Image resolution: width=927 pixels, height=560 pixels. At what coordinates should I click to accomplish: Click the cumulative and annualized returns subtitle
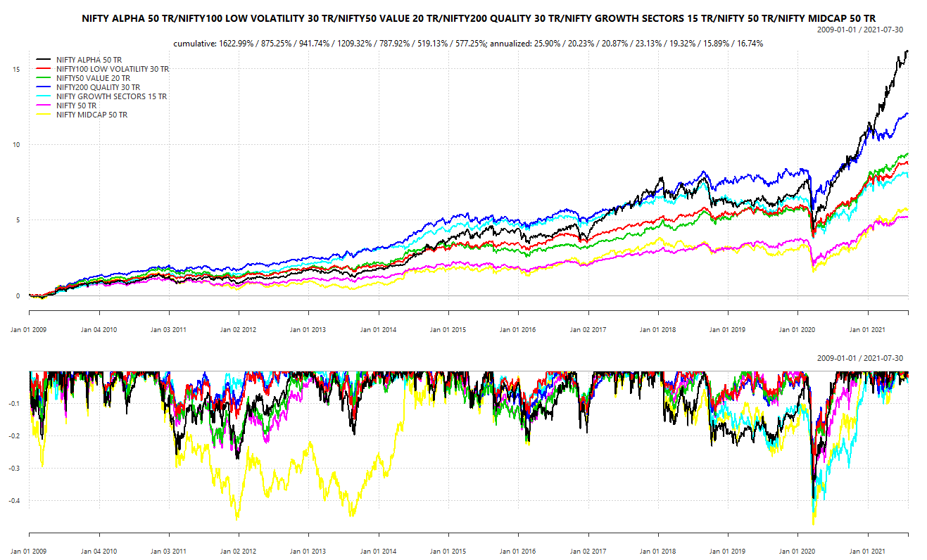(x=468, y=44)
